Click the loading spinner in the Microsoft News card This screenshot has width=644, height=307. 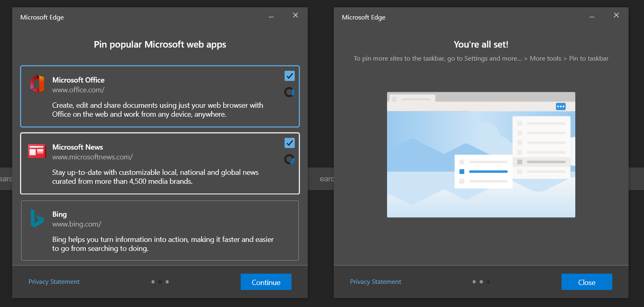pos(289,159)
